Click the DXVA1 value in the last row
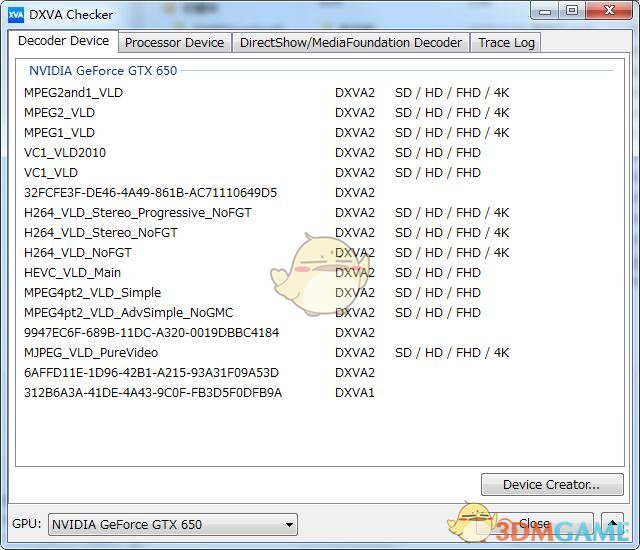Viewport: 640px width, 550px height. coord(354,393)
